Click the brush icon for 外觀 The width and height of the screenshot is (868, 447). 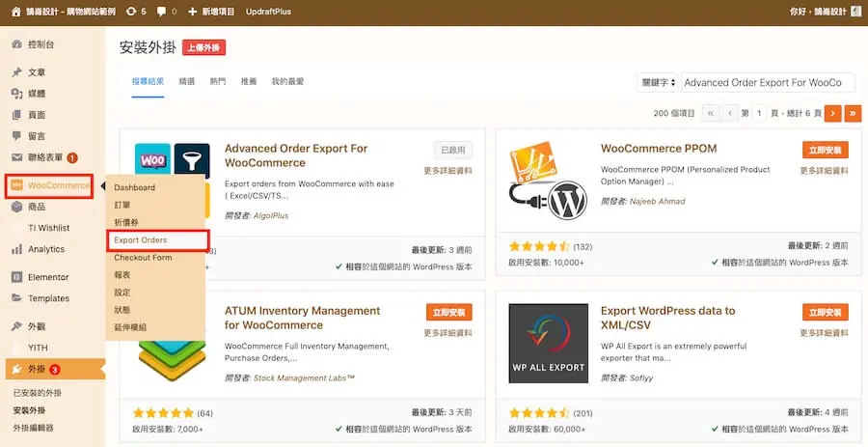pos(16,326)
